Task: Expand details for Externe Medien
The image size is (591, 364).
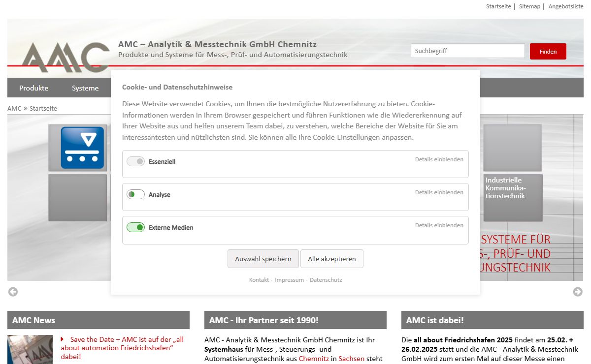Action: [439, 225]
